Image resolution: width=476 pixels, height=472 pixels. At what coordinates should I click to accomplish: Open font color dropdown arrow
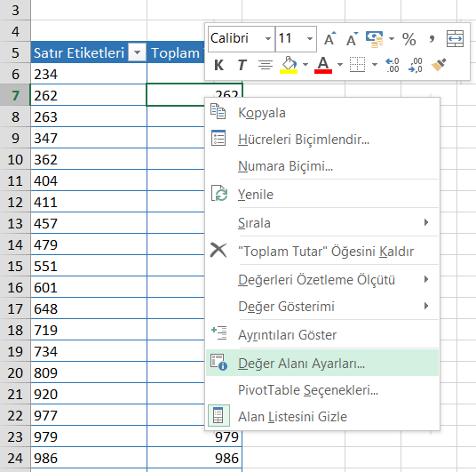coord(340,64)
